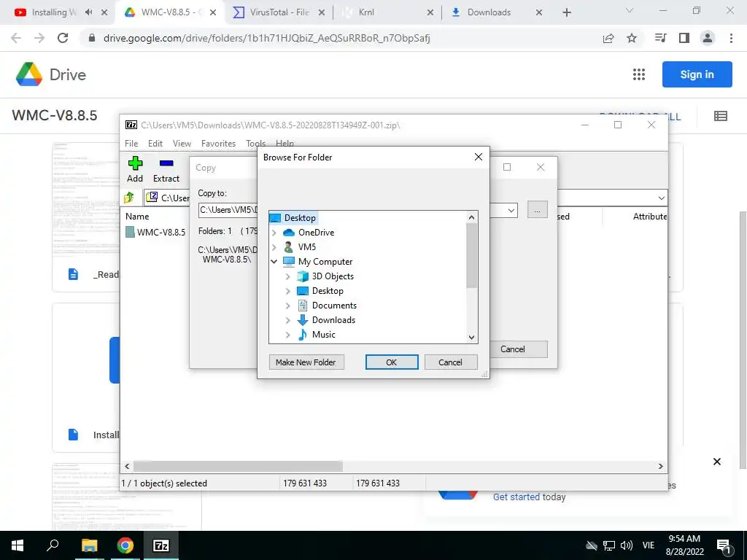Open Chrome media control icon
747x560 pixels.
[660, 38]
